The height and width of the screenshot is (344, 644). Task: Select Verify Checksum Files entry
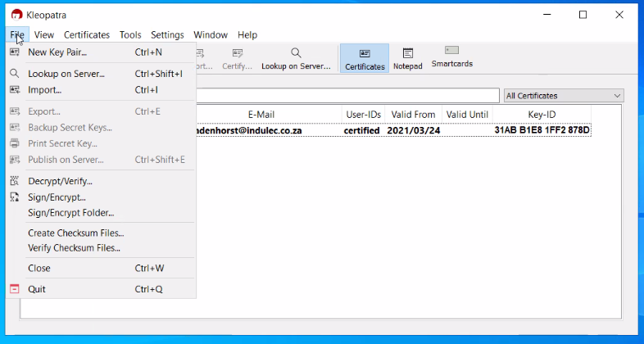click(102, 248)
